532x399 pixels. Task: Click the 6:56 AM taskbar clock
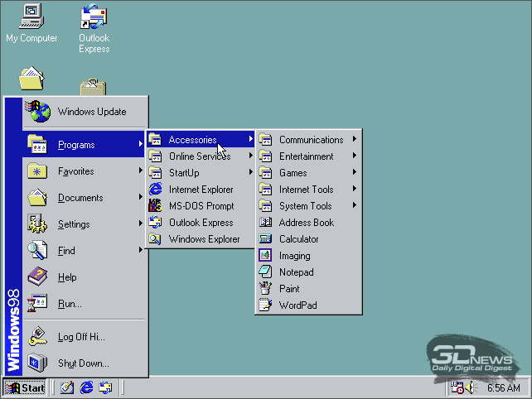pos(504,387)
